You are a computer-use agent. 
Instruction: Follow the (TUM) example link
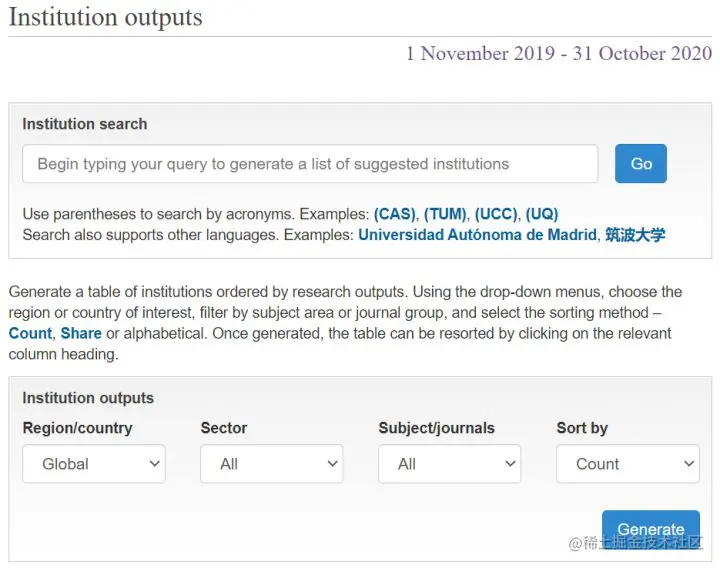[445, 214]
